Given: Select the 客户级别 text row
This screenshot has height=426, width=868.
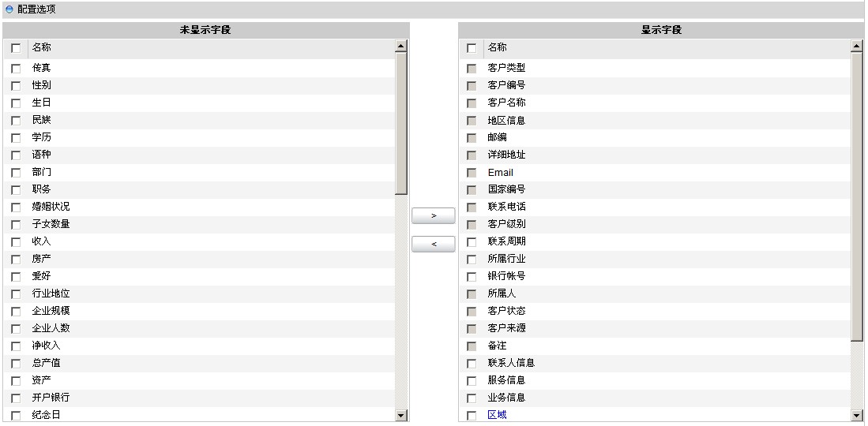Looking at the screenshot, I should 506,224.
